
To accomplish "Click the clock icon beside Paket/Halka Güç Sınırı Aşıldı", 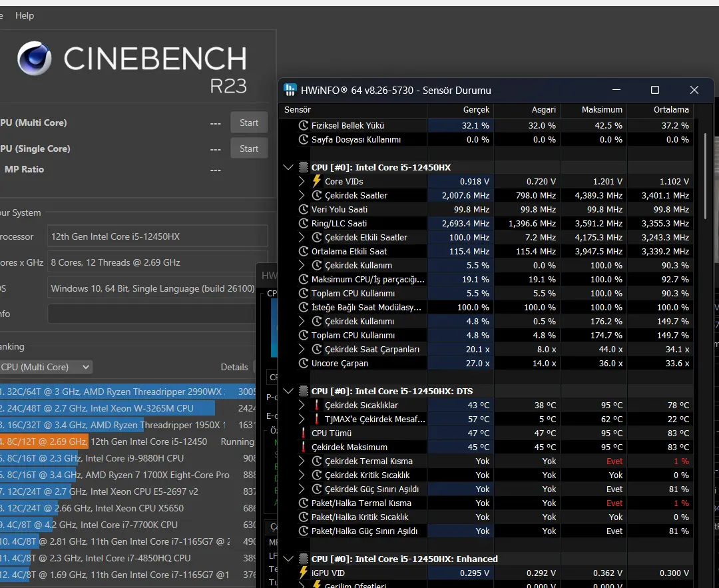I will (303, 531).
